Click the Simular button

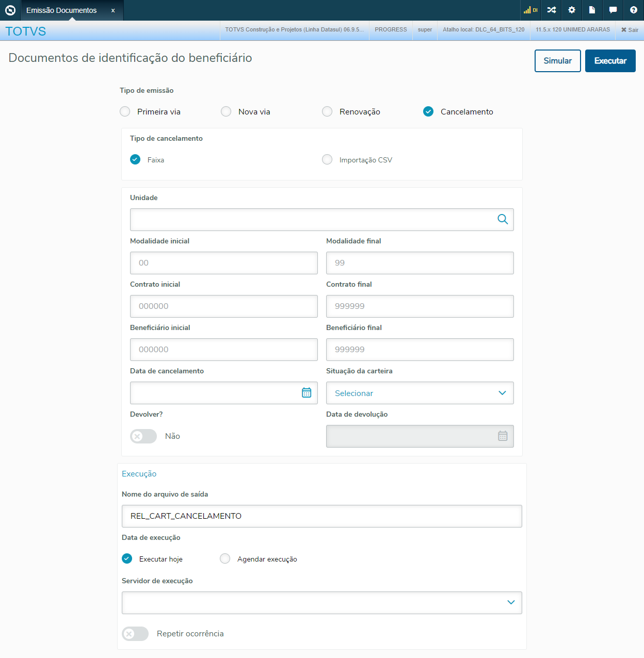pyautogui.click(x=557, y=61)
